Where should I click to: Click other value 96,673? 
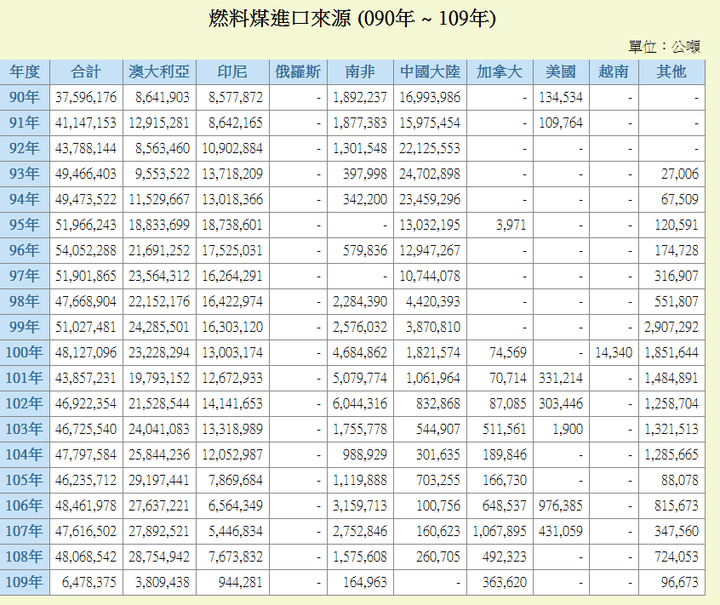coord(680,582)
